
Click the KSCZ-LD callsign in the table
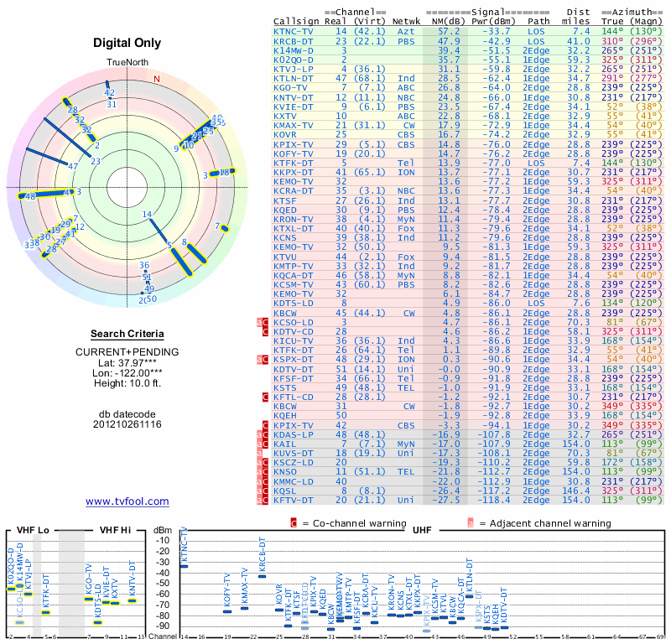(x=294, y=463)
